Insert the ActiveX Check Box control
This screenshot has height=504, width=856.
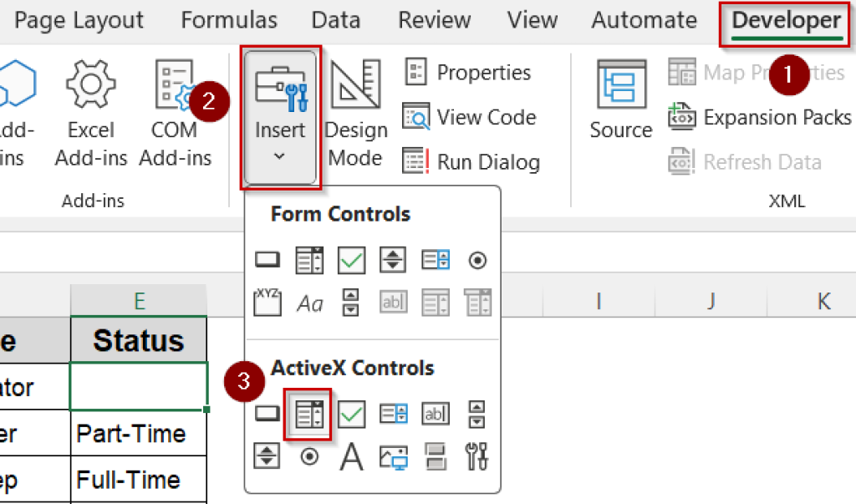351,413
